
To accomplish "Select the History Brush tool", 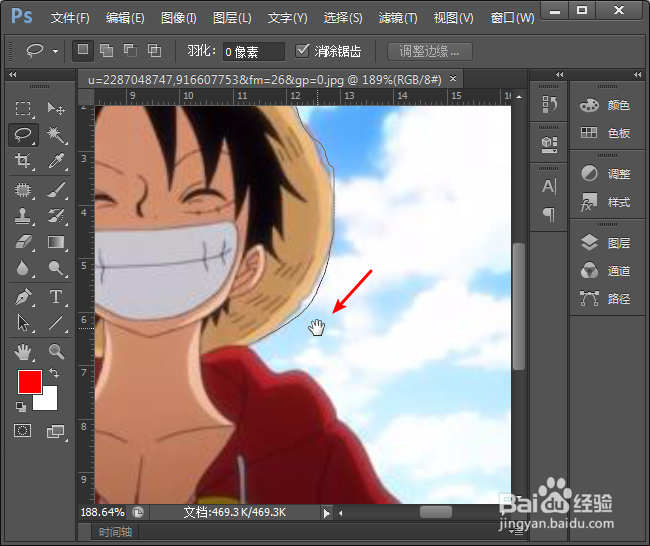I will point(56,216).
